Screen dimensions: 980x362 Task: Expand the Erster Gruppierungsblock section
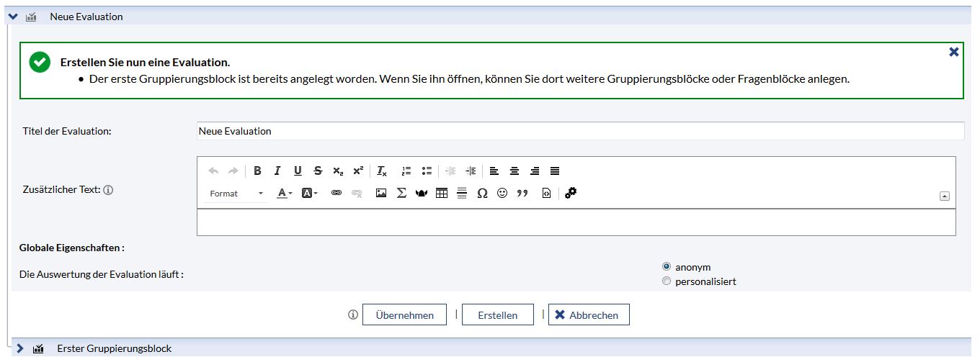[x=20, y=348]
